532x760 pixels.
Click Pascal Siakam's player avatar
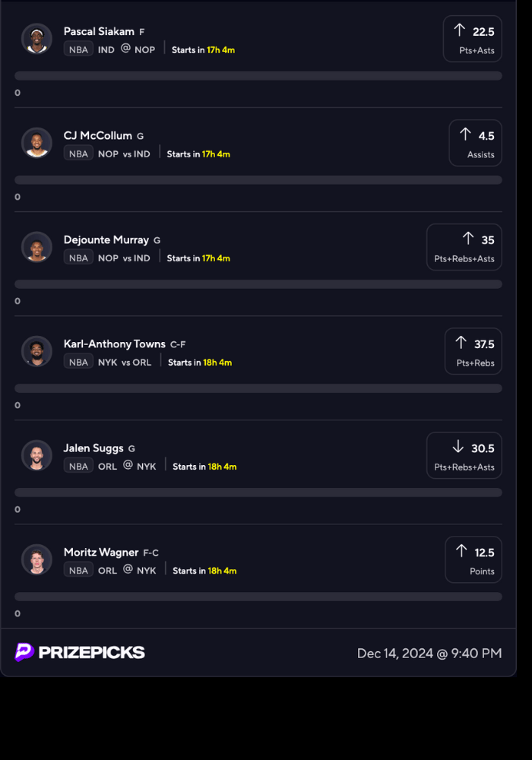click(x=36, y=39)
